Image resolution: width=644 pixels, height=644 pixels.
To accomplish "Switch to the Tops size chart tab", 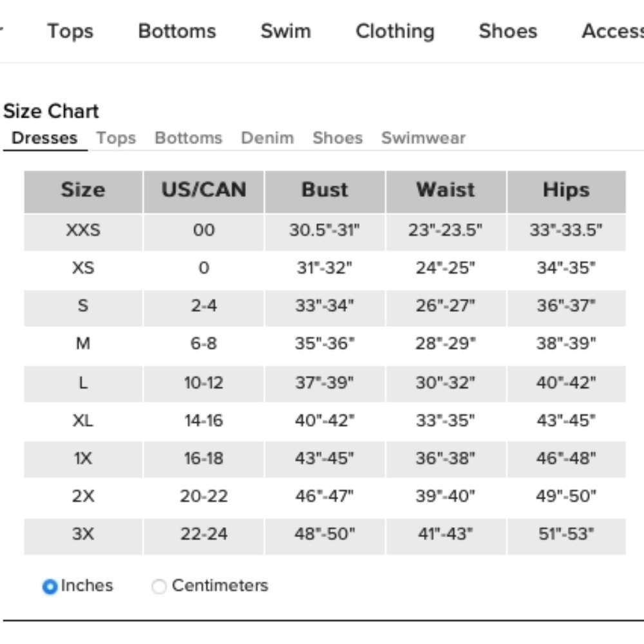I will 116,138.
